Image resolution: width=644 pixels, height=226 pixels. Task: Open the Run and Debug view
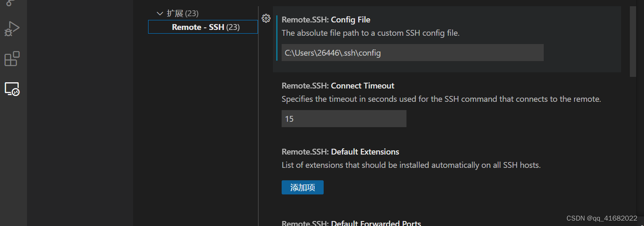(x=12, y=29)
